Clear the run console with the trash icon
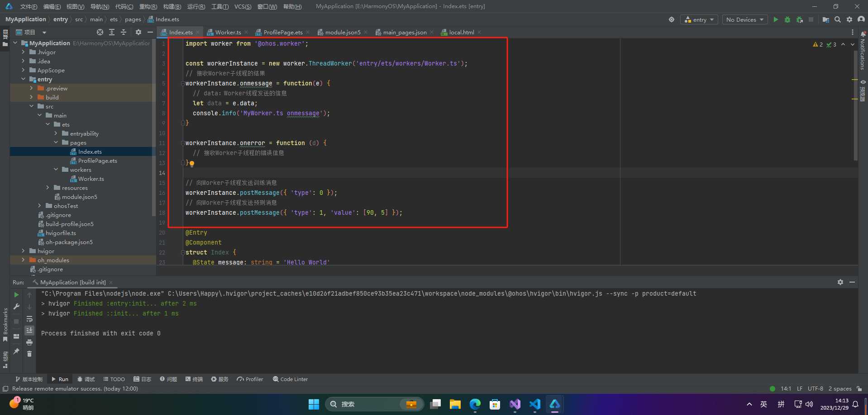This screenshot has width=868, height=415. (29, 354)
